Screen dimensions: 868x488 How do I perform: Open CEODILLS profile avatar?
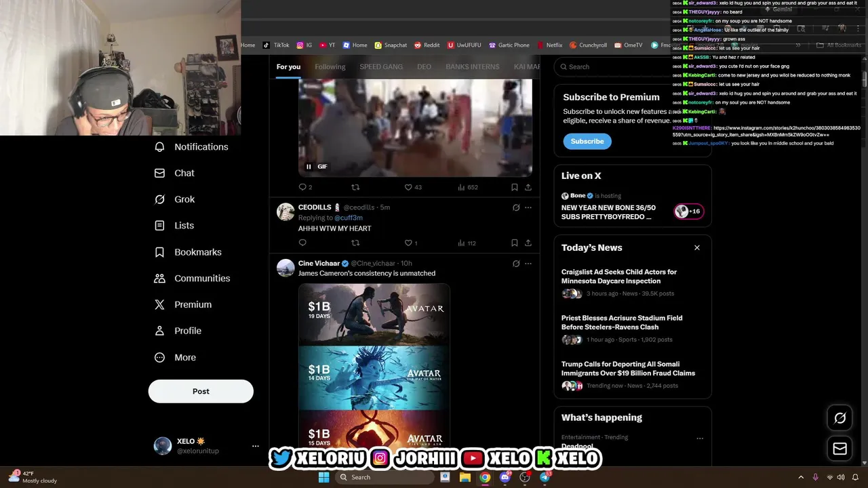click(285, 211)
